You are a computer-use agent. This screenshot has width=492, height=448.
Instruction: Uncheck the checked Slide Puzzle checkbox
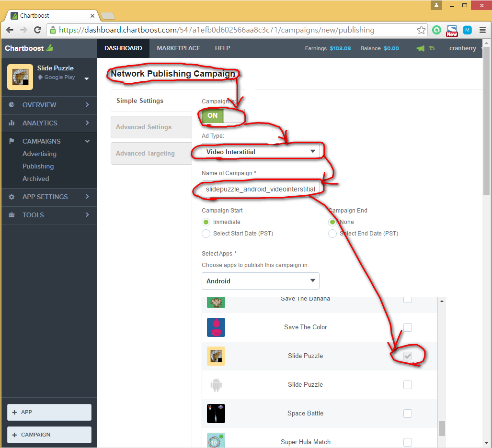pos(408,356)
